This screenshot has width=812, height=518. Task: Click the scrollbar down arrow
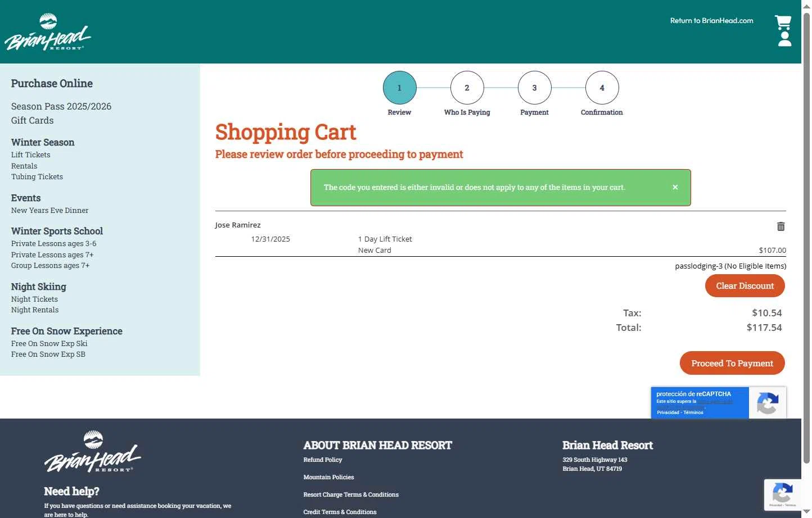click(806, 512)
